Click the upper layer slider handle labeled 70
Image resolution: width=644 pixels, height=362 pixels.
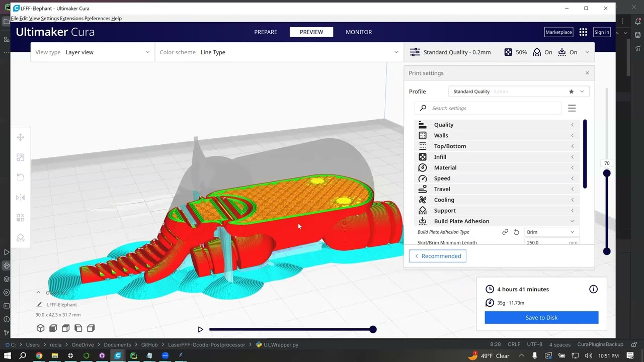pos(607,173)
